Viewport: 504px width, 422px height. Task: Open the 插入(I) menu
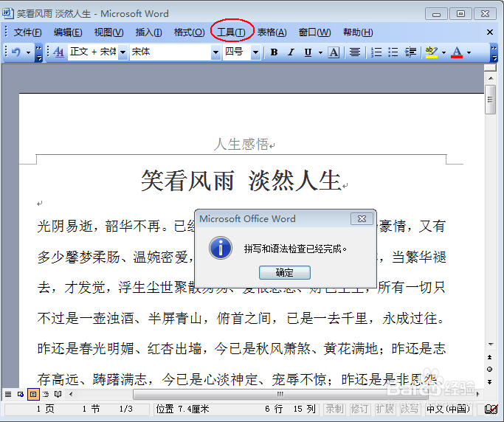click(148, 32)
